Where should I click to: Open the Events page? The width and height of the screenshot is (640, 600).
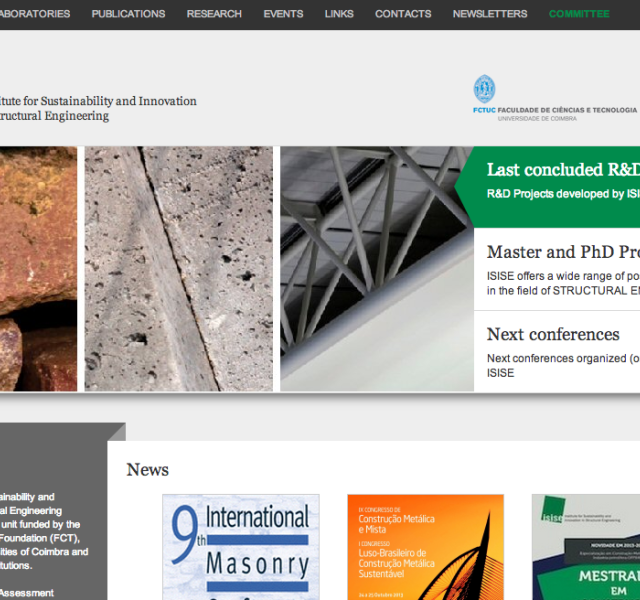(283, 14)
